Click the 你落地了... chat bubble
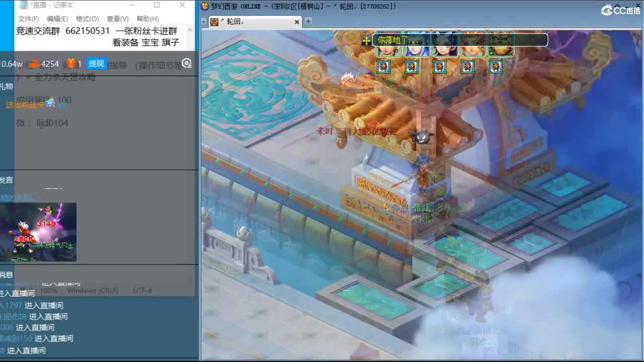 tap(460, 40)
